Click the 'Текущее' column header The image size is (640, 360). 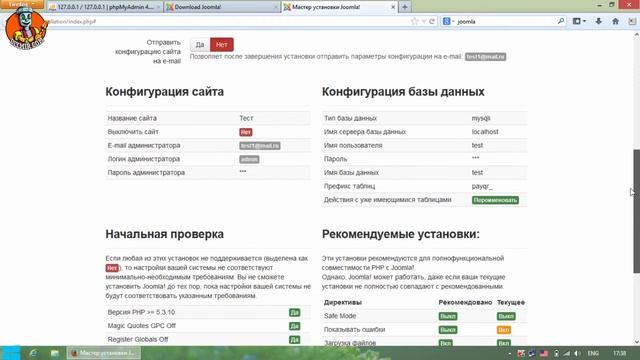coord(511,302)
